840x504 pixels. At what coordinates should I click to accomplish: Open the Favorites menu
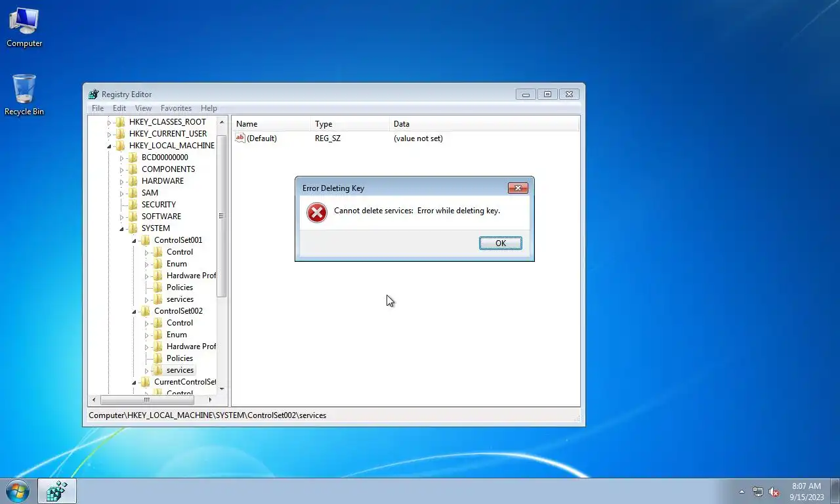pos(176,108)
